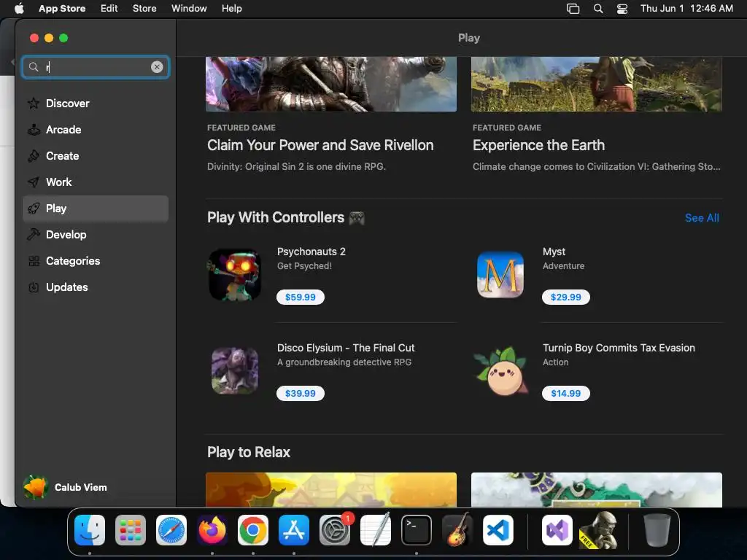Click the Develop hammer icon
Viewport: 747px width, 560px height.
pyautogui.click(x=34, y=234)
